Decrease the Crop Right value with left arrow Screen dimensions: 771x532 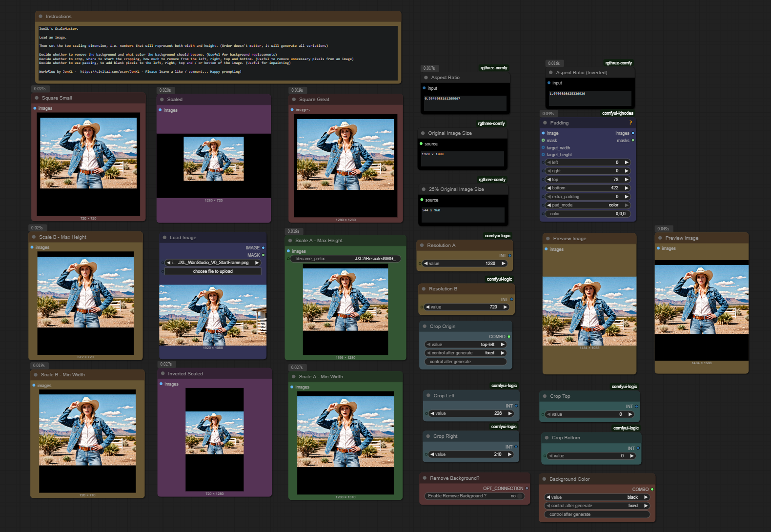tap(432, 454)
